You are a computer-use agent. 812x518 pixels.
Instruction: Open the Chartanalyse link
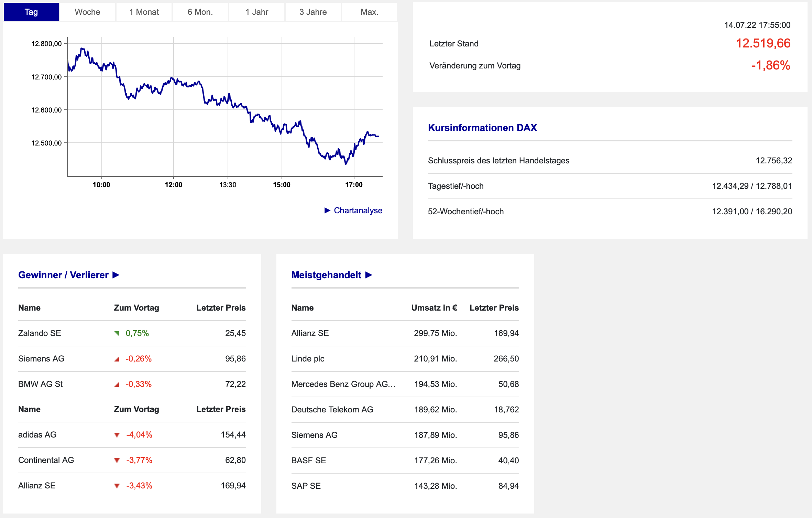358,211
